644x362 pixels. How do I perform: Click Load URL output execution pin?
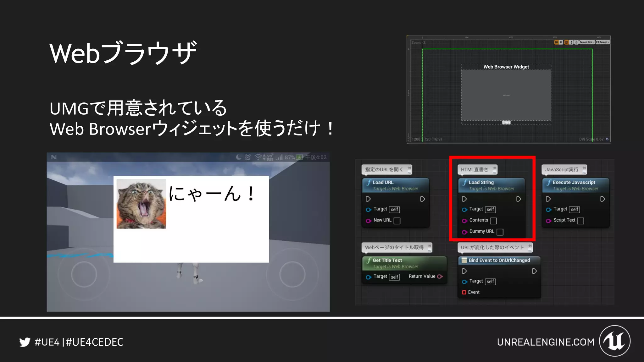pos(423,199)
